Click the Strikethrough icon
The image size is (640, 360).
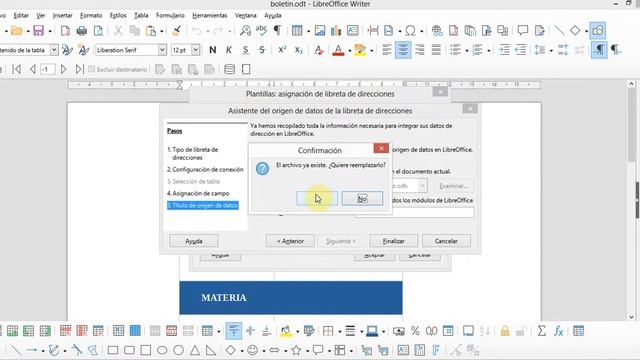(262, 50)
